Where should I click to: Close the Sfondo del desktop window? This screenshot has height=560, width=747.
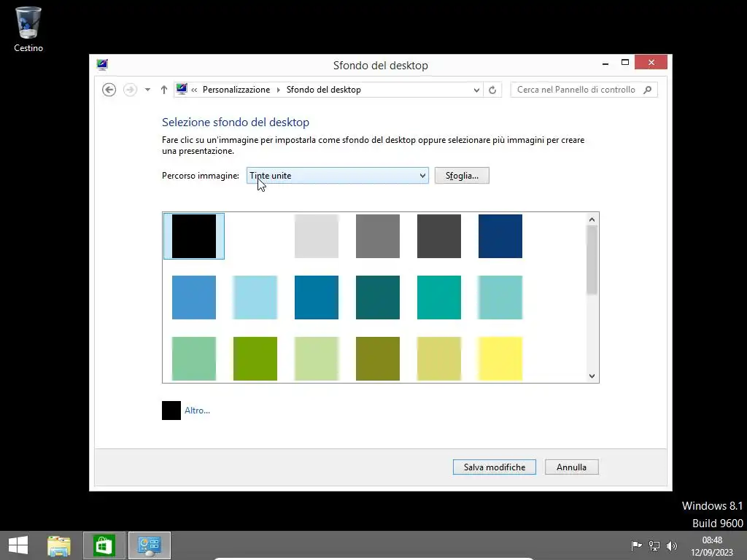tap(651, 63)
